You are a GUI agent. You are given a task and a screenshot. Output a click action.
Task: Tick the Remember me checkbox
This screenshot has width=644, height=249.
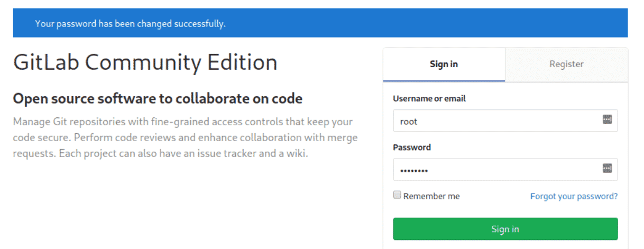coord(397,195)
